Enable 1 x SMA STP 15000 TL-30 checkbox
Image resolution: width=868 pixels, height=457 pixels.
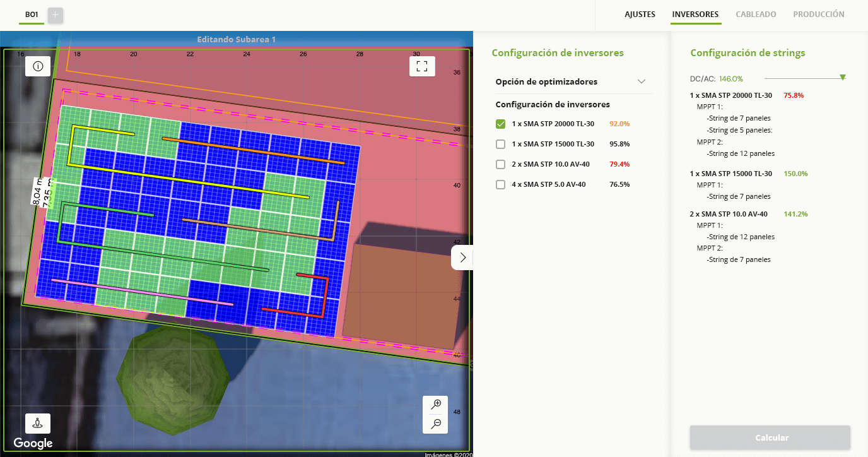(501, 145)
